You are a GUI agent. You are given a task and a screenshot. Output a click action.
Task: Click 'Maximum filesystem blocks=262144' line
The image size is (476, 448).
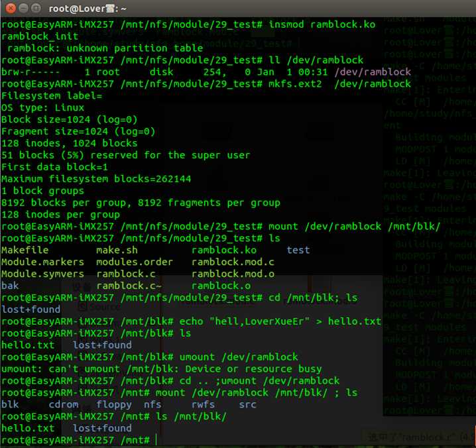click(x=96, y=179)
